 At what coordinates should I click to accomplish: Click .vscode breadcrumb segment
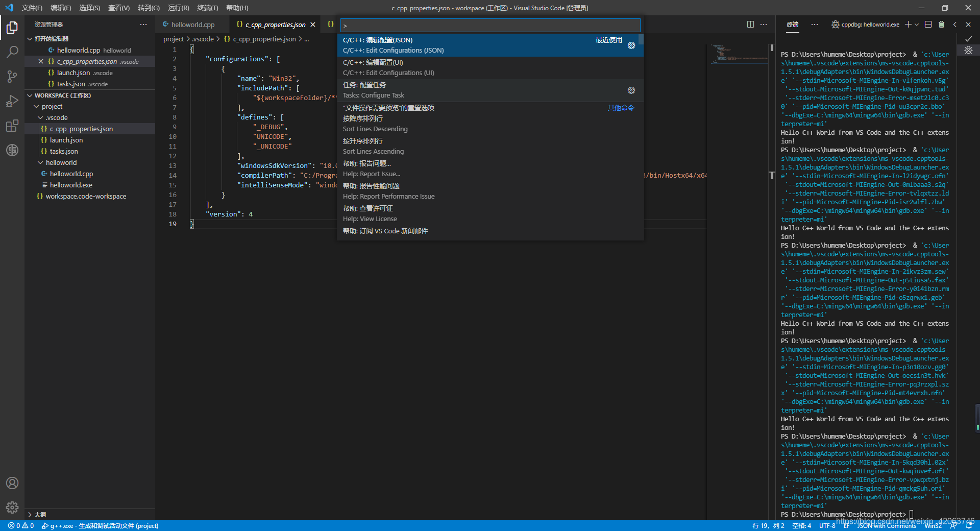tap(203, 39)
